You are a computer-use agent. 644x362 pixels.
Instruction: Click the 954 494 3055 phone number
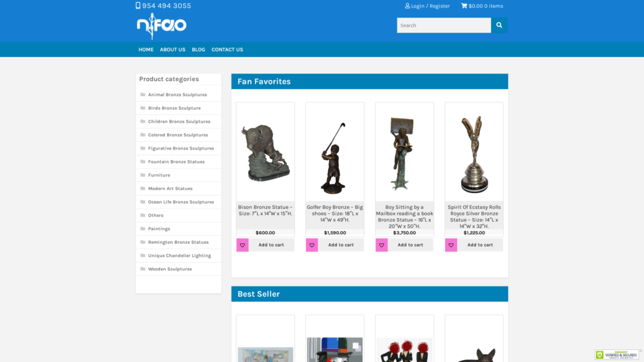tap(166, 6)
